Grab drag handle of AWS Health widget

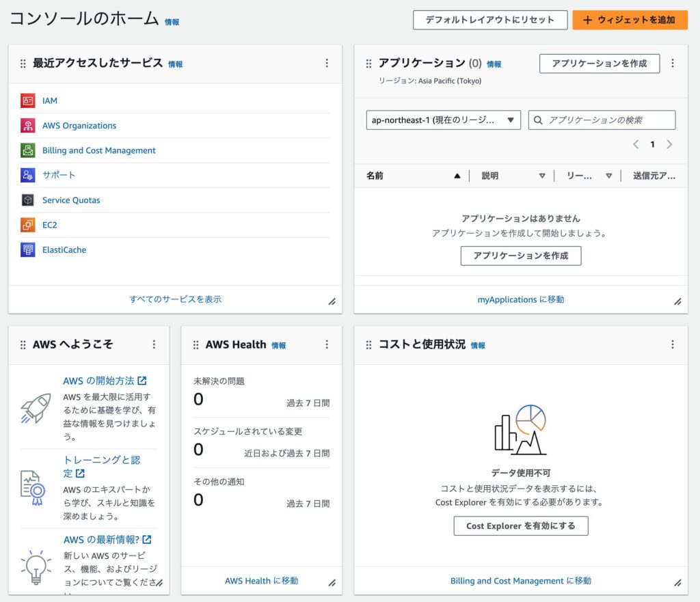point(196,345)
